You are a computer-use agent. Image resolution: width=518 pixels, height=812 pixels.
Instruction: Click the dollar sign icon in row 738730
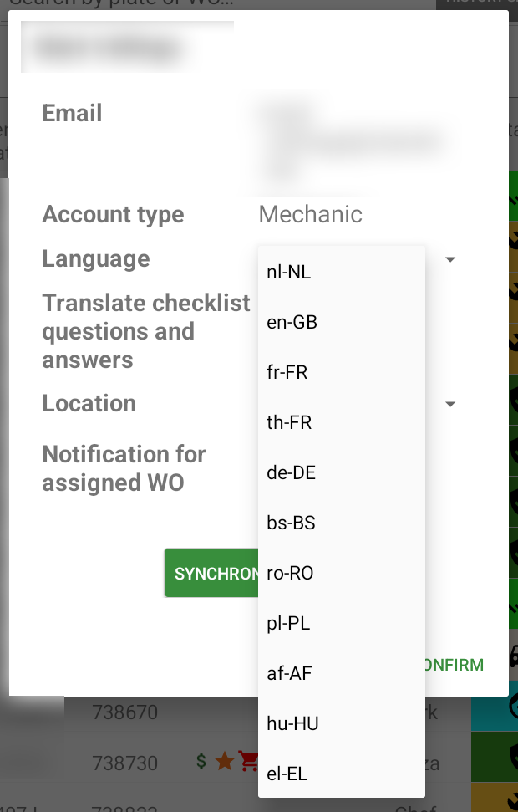[201, 761]
